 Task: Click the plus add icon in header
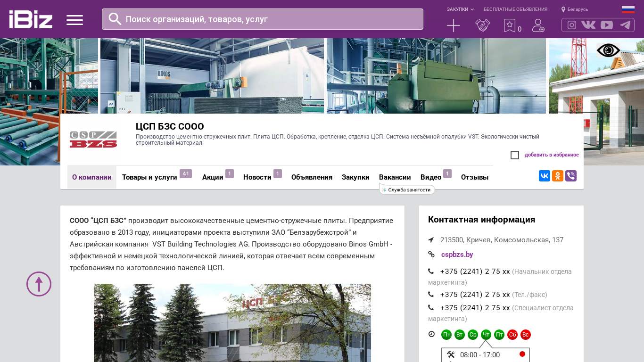[x=454, y=25]
